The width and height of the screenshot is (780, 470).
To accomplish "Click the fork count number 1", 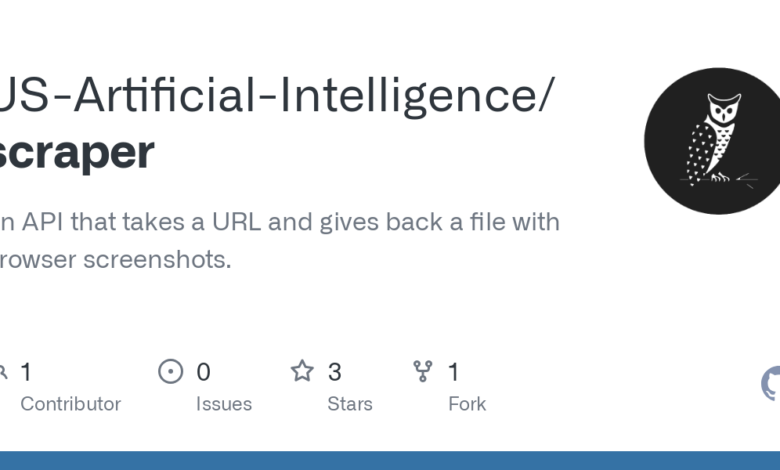I will [453, 372].
